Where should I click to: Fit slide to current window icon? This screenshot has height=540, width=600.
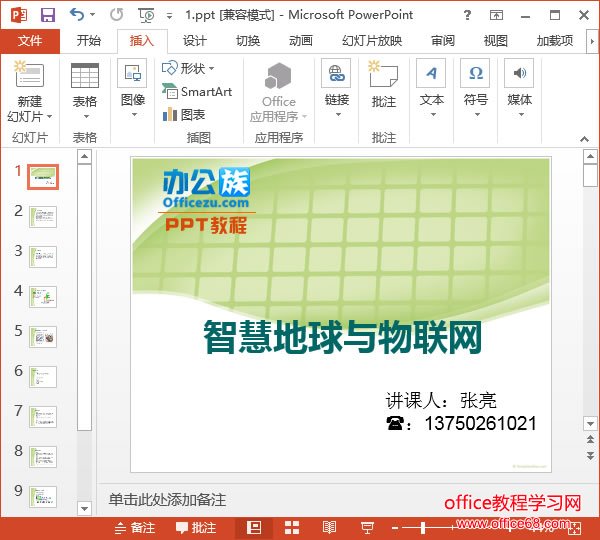[x=575, y=529]
